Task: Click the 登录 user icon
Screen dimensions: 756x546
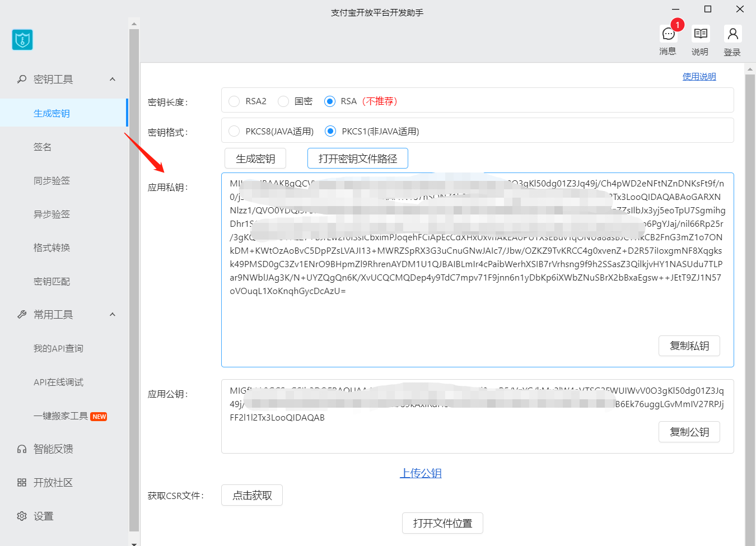Action: click(732, 34)
